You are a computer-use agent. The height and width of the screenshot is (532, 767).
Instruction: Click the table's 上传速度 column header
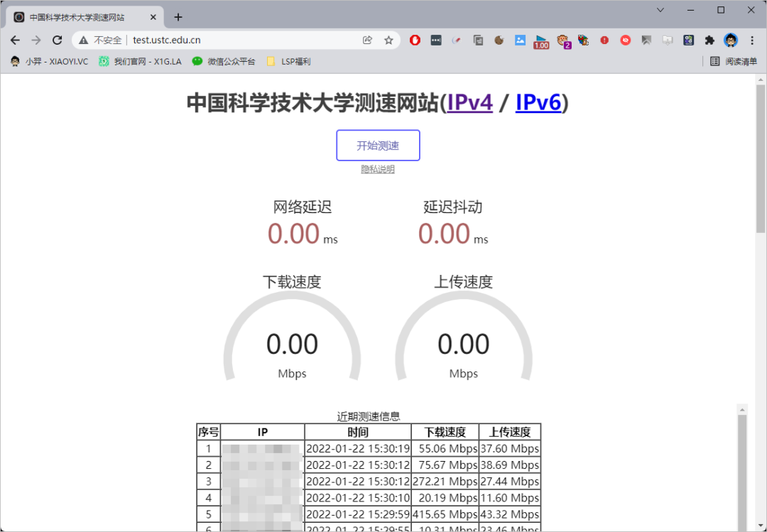510,432
